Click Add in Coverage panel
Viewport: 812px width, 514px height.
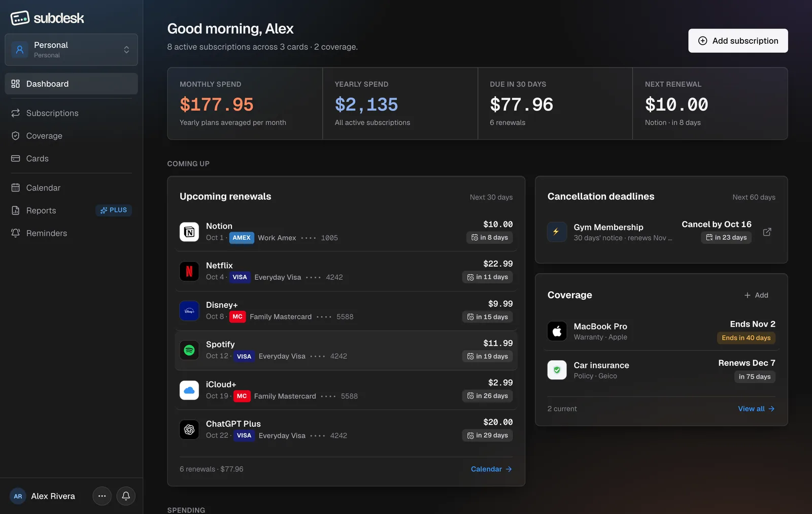point(756,295)
